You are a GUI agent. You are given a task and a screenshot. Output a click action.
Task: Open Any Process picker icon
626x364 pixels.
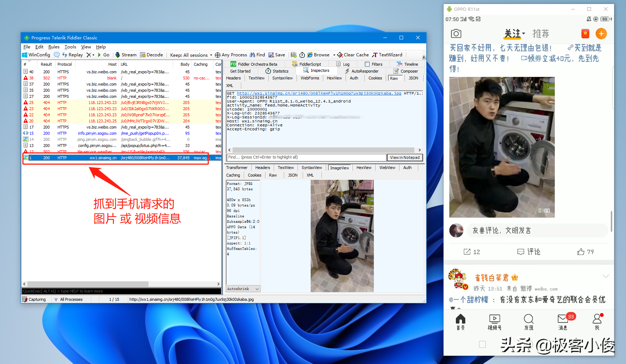217,55
